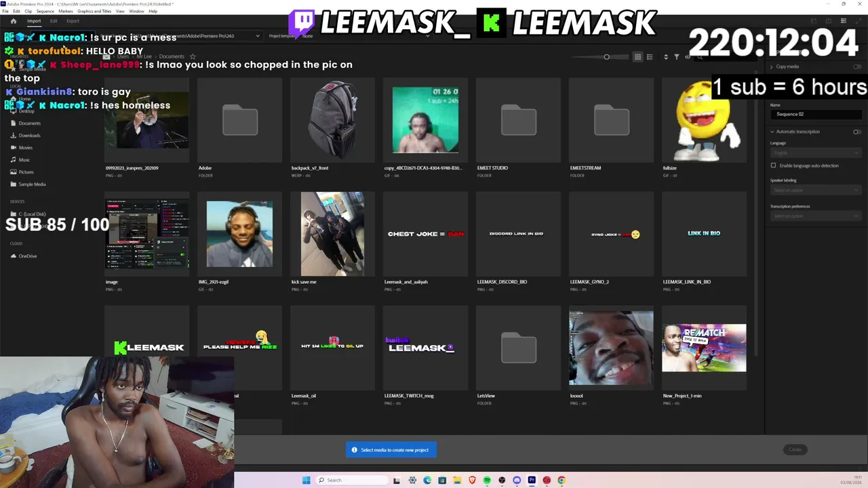The width and height of the screenshot is (868, 488).
Task: Select the EMEET STUDIO folder
Action: coord(518,121)
